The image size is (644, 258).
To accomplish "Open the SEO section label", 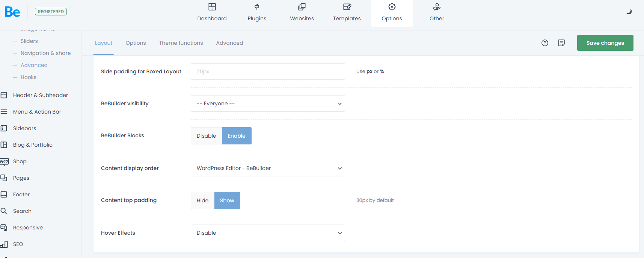I will click(x=18, y=244).
